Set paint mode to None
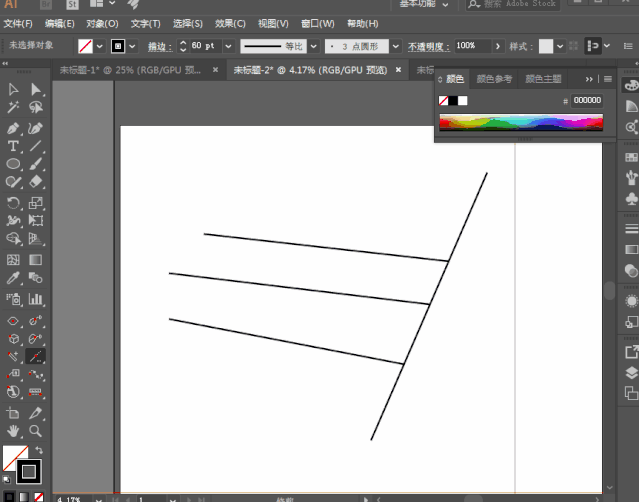 coord(39,497)
